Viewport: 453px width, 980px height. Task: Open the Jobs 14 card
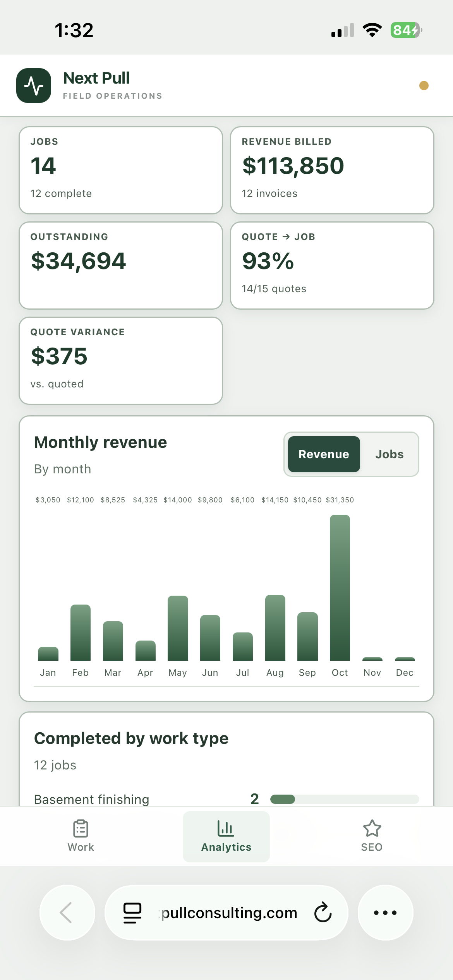coord(121,170)
